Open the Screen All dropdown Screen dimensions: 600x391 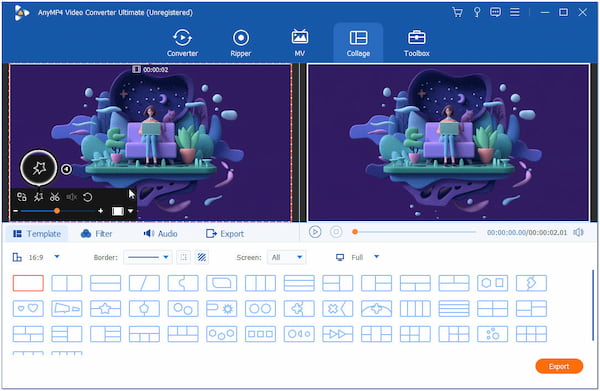(287, 257)
